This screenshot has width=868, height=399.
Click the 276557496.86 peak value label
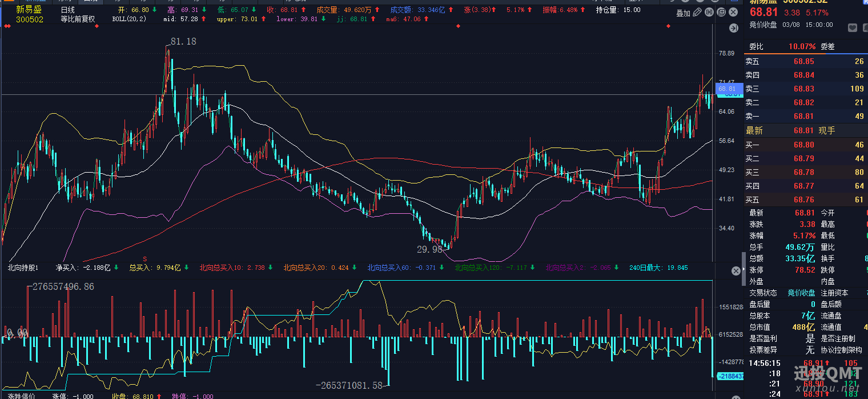63,286
